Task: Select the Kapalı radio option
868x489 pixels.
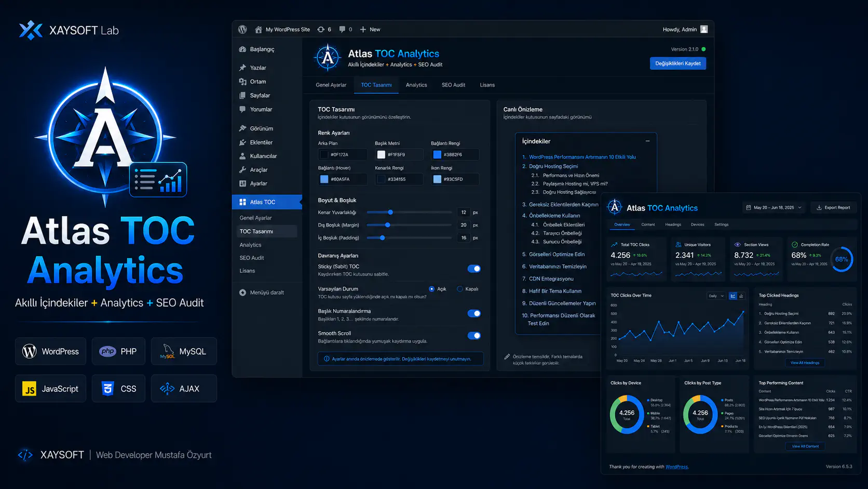Action: point(459,289)
